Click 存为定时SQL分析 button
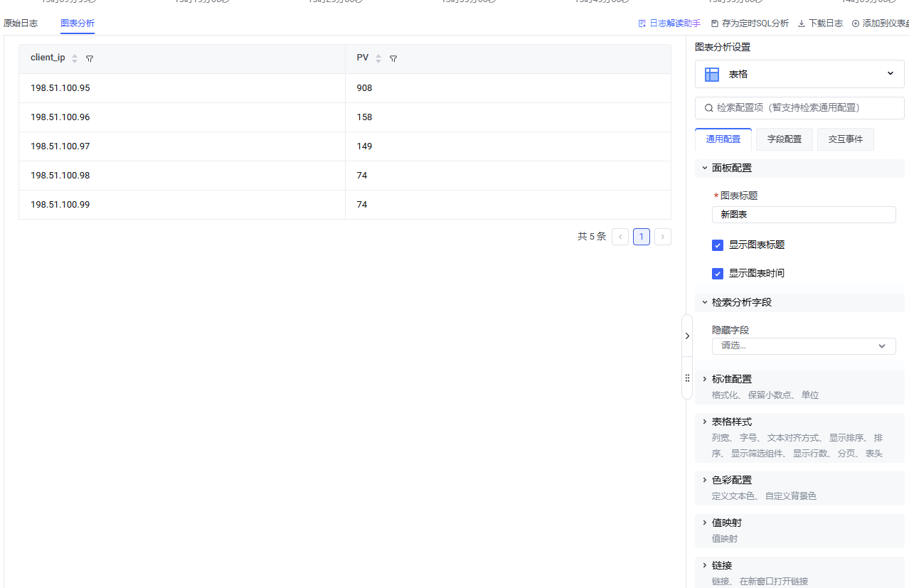 click(x=750, y=23)
